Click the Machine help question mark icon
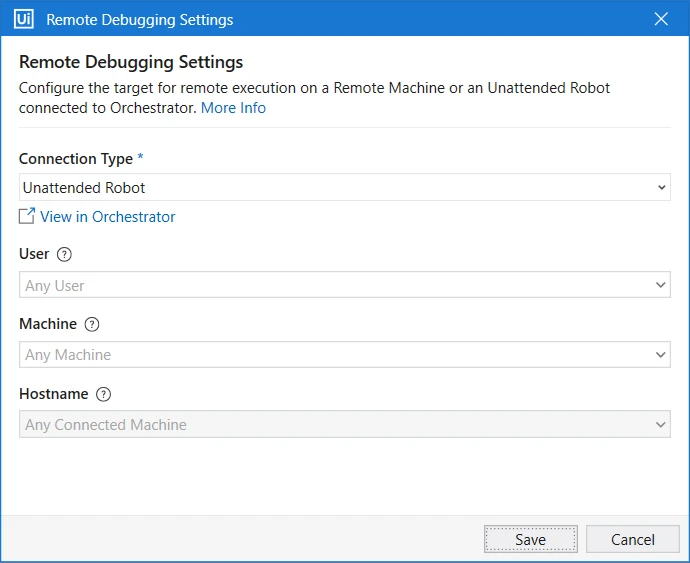Image resolution: width=690 pixels, height=563 pixels. tap(92, 324)
